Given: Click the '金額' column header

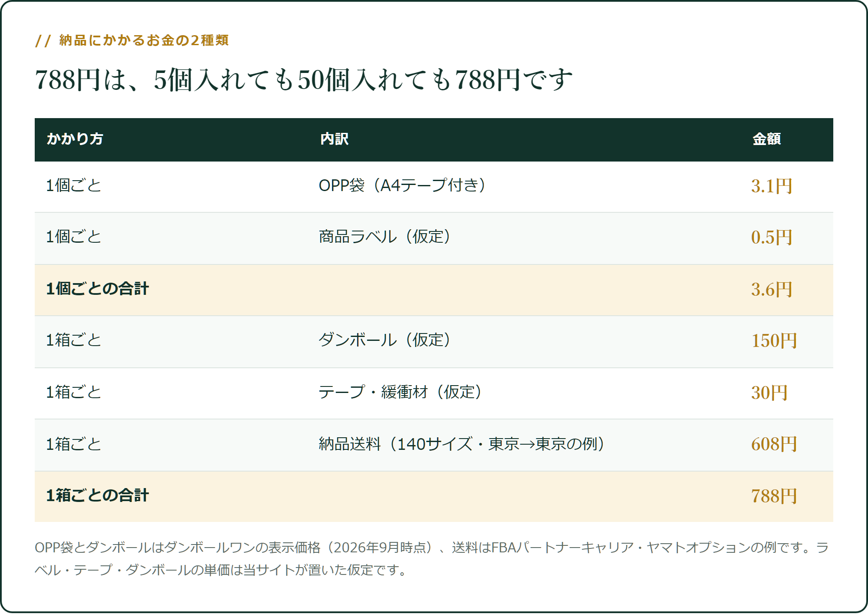Looking at the screenshot, I should click(x=766, y=139).
